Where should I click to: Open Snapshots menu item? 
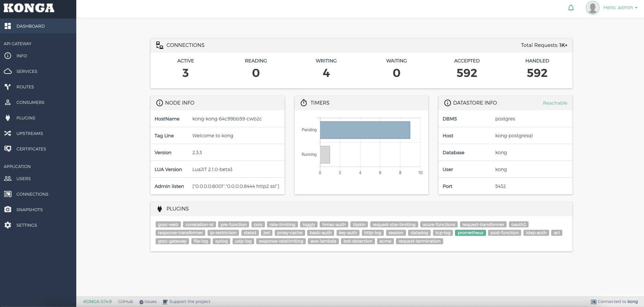pyautogui.click(x=38, y=210)
